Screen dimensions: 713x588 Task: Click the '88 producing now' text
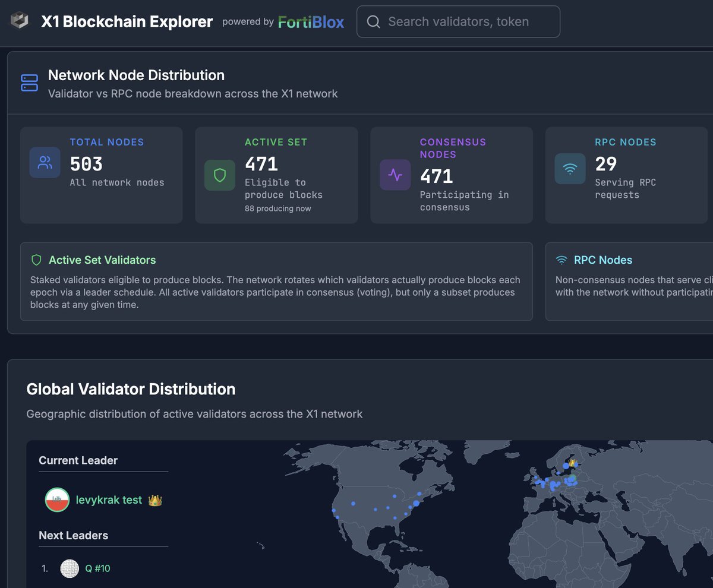(x=277, y=208)
